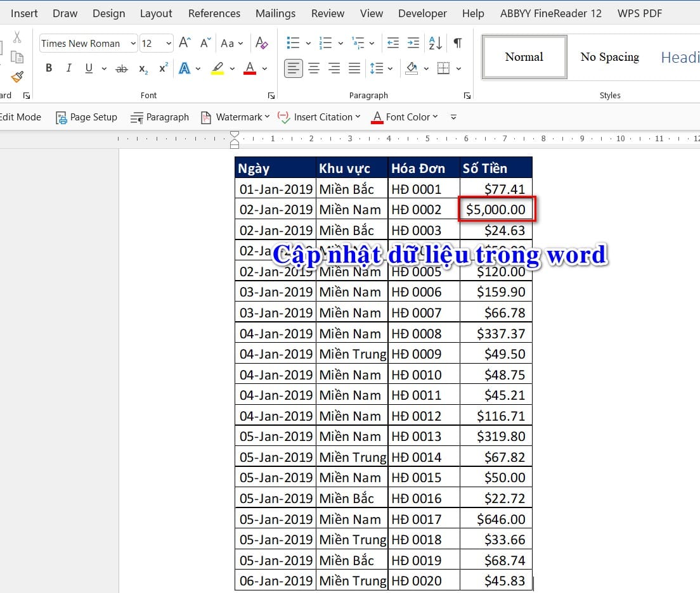Open the References tab

coord(214,13)
